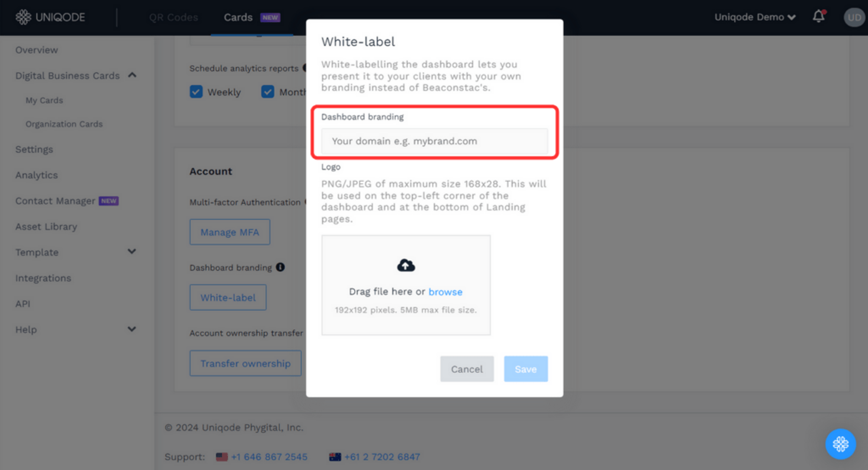Click the Dashboard branding info icon
Image resolution: width=868 pixels, height=470 pixels.
point(280,267)
